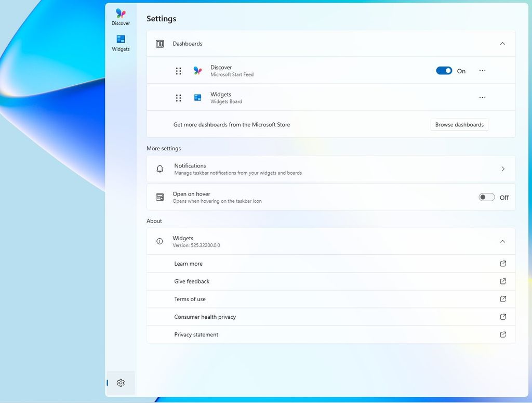Click the drag handle next to Widgets
The image size is (532, 403).
[x=178, y=97]
